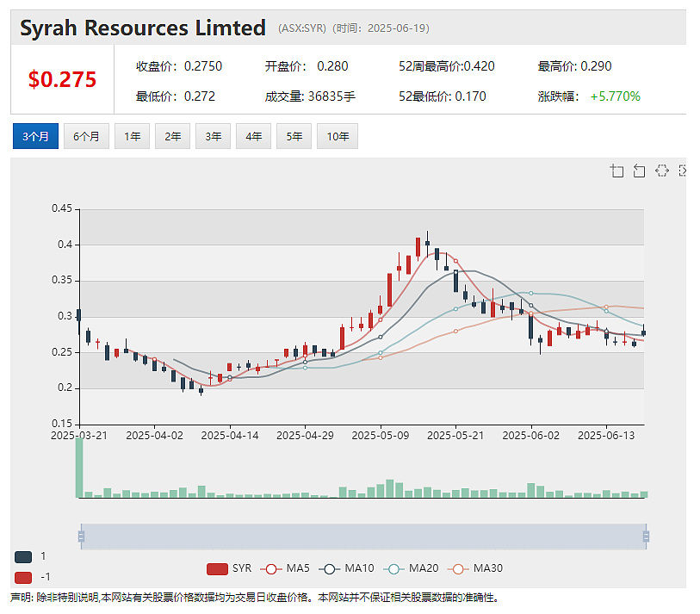
Task: Click the green +5.770% change value
Action: coord(615,96)
